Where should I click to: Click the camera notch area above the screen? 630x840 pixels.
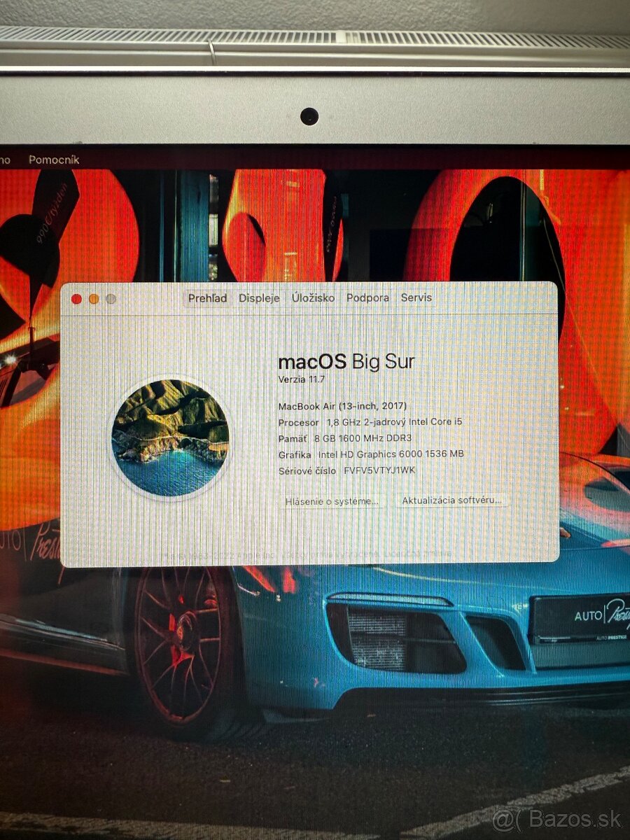click(x=310, y=116)
